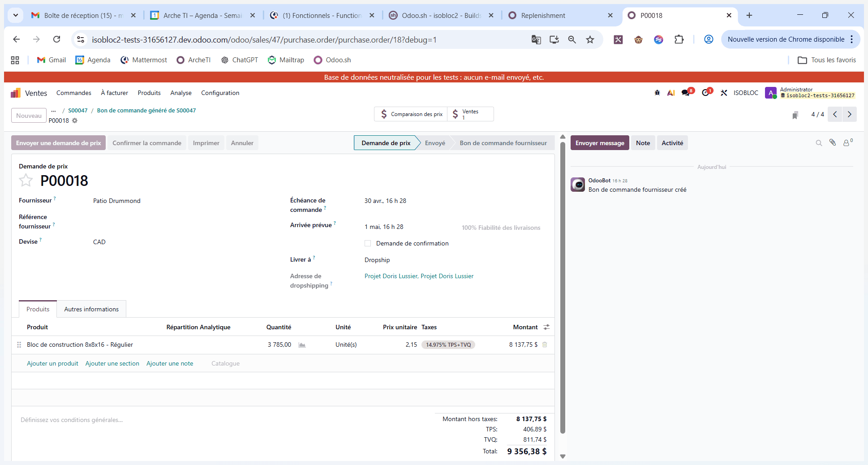Search messages in the chatter with magnifier icon
Screen dimensions: 868x465
click(x=819, y=143)
